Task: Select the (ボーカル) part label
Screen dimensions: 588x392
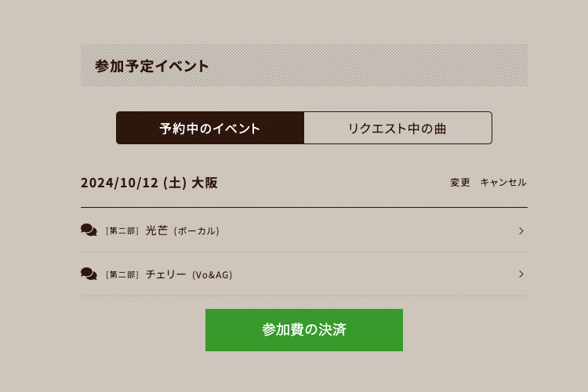Action: click(197, 230)
